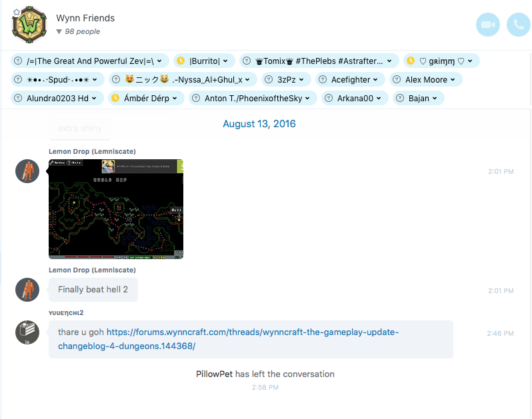Click unknown status icon beside Spud
Image resolution: width=532 pixels, height=419 pixels.
tap(18, 79)
